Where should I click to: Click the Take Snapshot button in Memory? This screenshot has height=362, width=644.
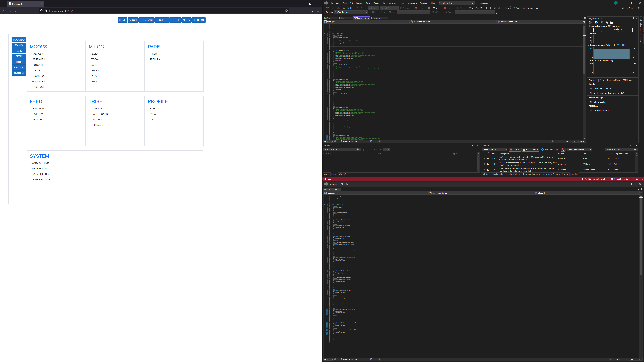pyautogui.click(x=600, y=102)
